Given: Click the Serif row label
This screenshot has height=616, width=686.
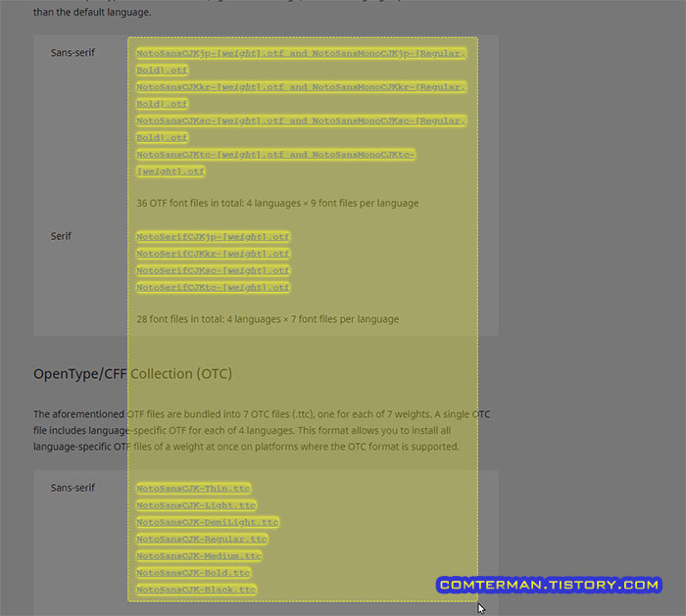Looking at the screenshot, I should [61, 236].
